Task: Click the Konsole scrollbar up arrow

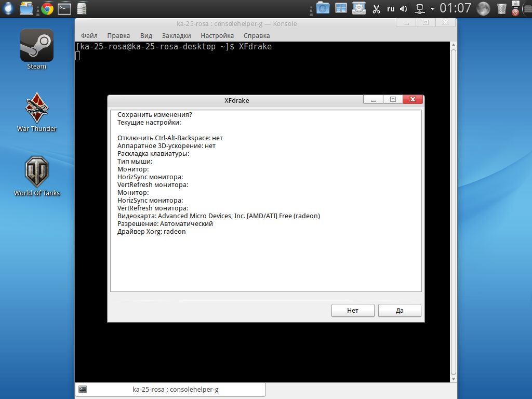Action: point(454,45)
